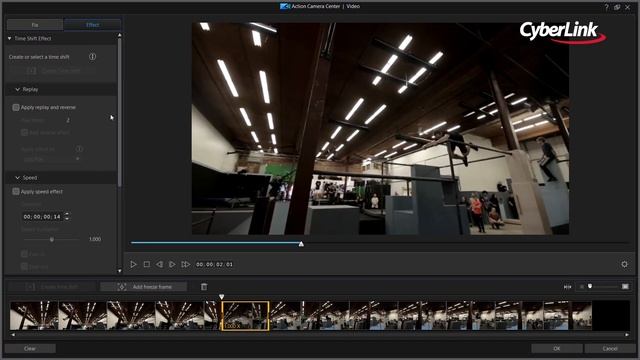Screen dimensions: 640x360
Task: Click the preview seek bar handle
Action: (301, 244)
